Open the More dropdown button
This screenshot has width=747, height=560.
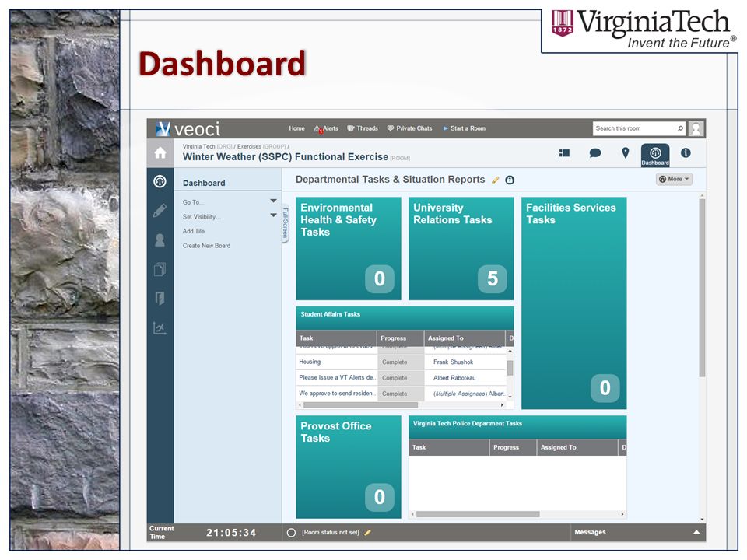click(674, 179)
